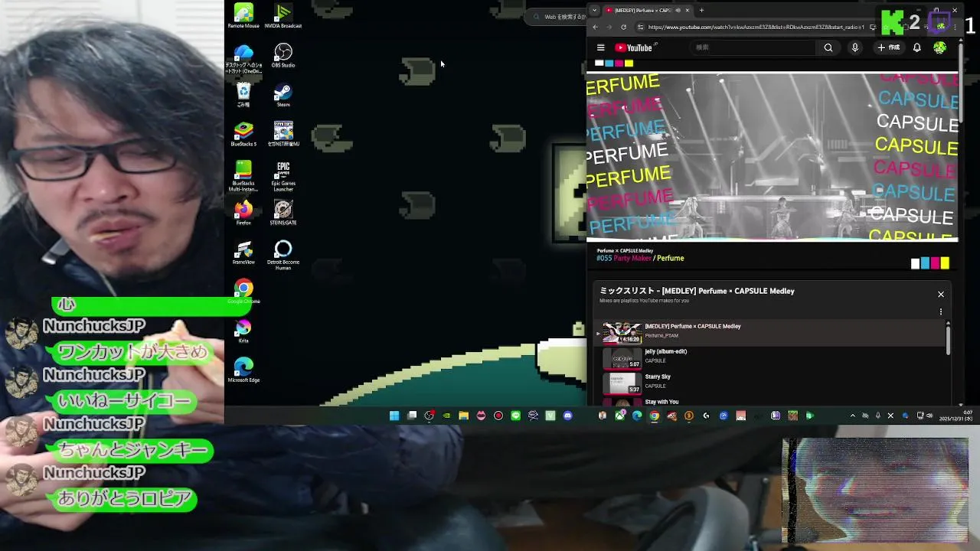Open the Mix playlist options menu
Image resolution: width=980 pixels, height=551 pixels.
click(941, 311)
